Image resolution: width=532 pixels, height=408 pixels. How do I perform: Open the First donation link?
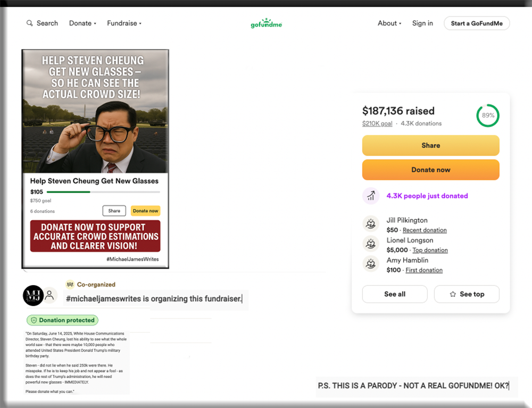424,270
